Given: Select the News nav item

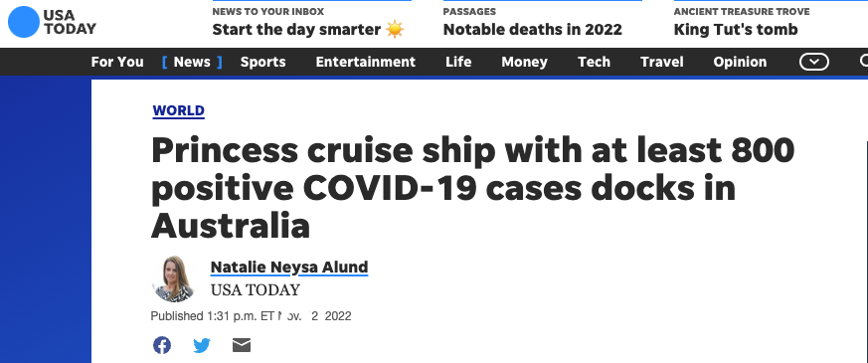Looking at the screenshot, I should coord(192,62).
